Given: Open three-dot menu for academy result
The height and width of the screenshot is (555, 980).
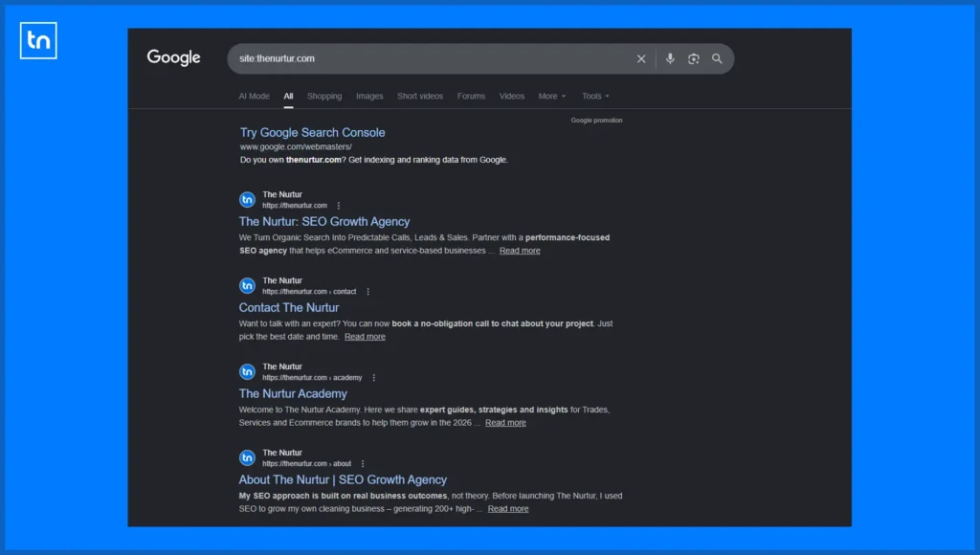Looking at the screenshot, I should [x=374, y=378].
